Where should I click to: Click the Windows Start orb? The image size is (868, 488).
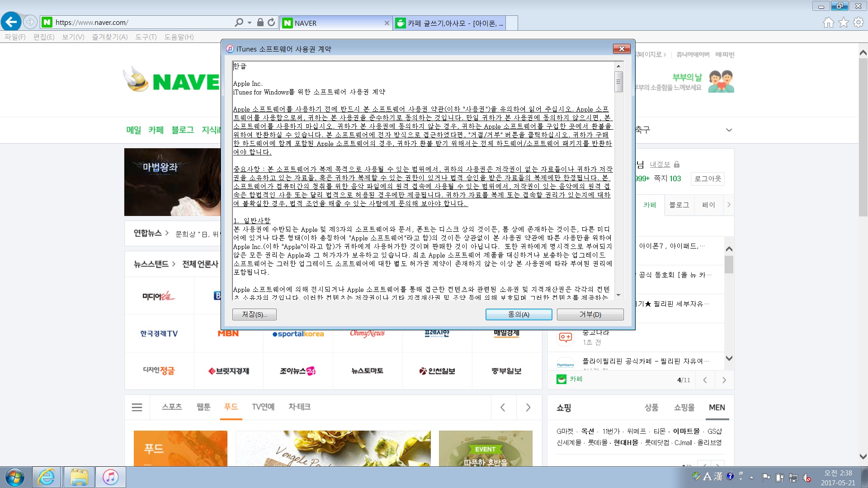point(14,477)
